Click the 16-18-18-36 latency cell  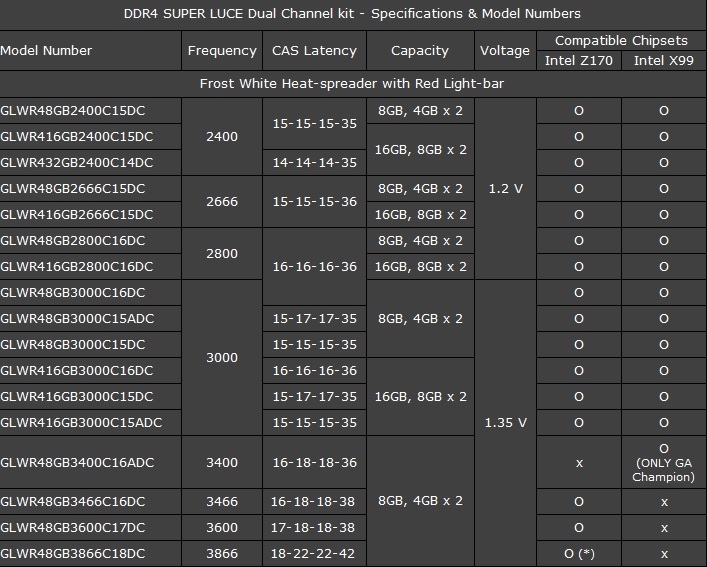[315, 462]
